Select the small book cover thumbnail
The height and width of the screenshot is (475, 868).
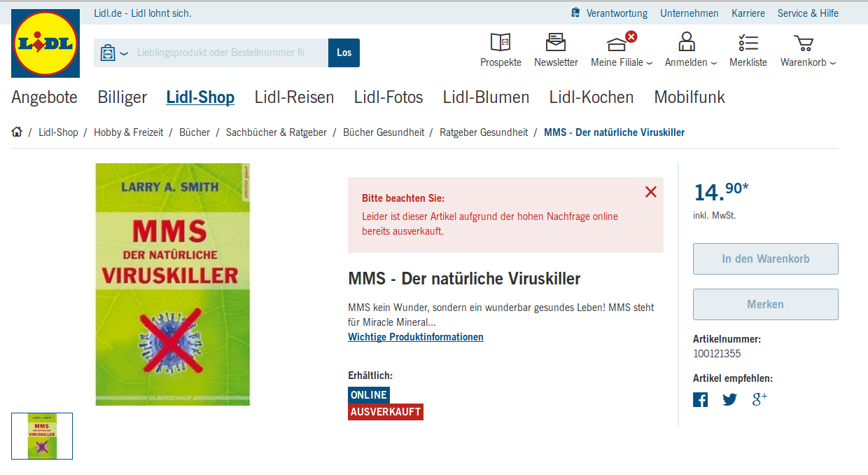point(42,436)
